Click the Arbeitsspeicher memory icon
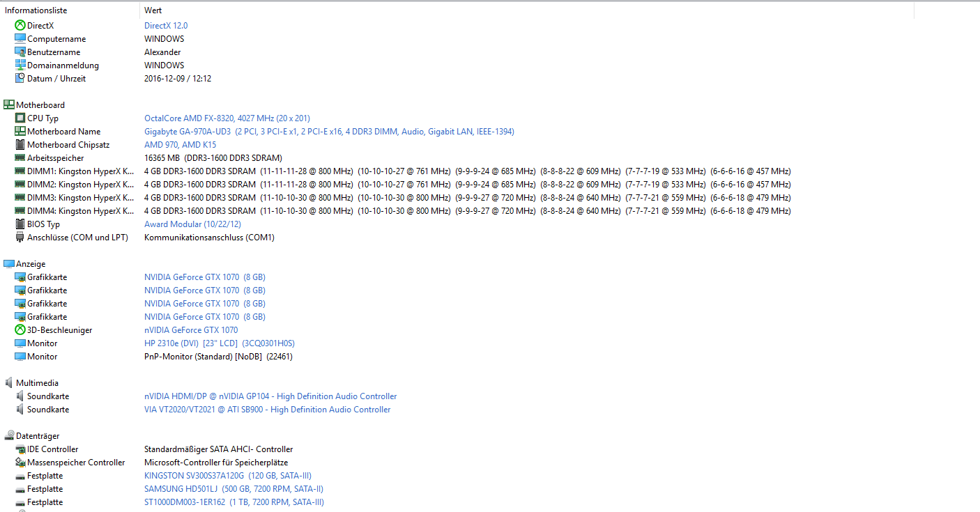Viewport: 980px width, 512px height. (x=20, y=158)
